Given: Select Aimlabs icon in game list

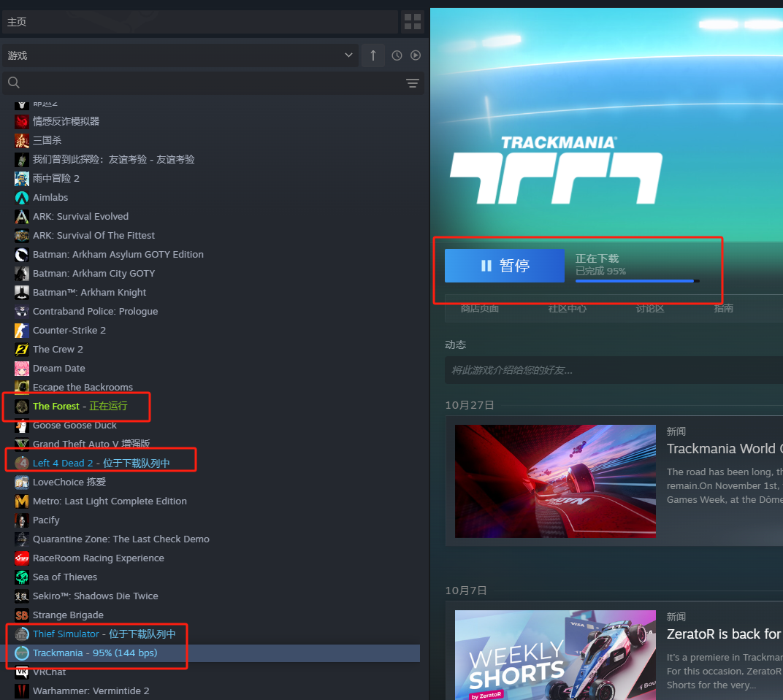Looking at the screenshot, I should [x=21, y=198].
